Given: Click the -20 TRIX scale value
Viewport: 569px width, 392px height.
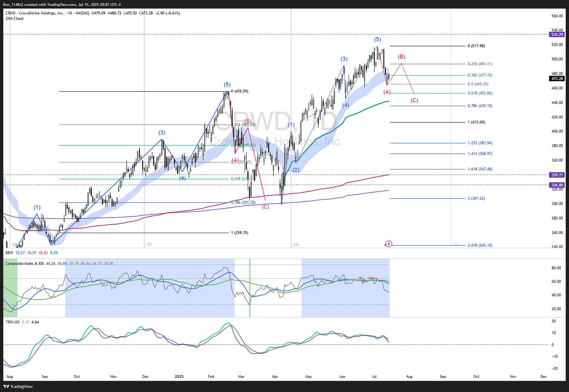Looking at the screenshot, I should [554, 369].
